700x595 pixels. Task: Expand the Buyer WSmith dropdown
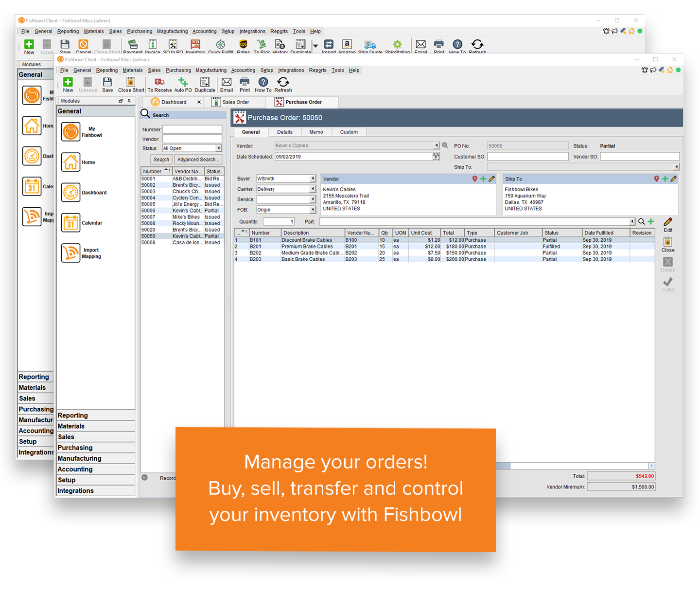tap(313, 179)
